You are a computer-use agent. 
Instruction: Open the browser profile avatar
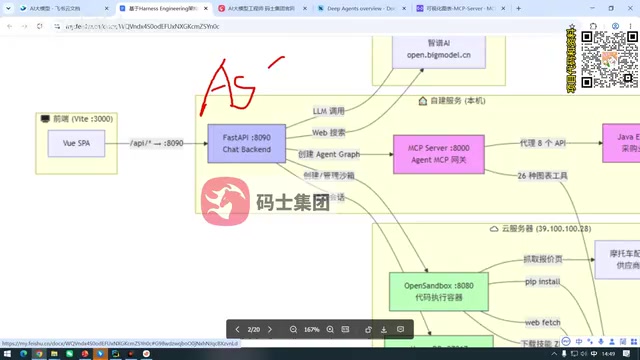pyautogui.click(x=615, y=26)
